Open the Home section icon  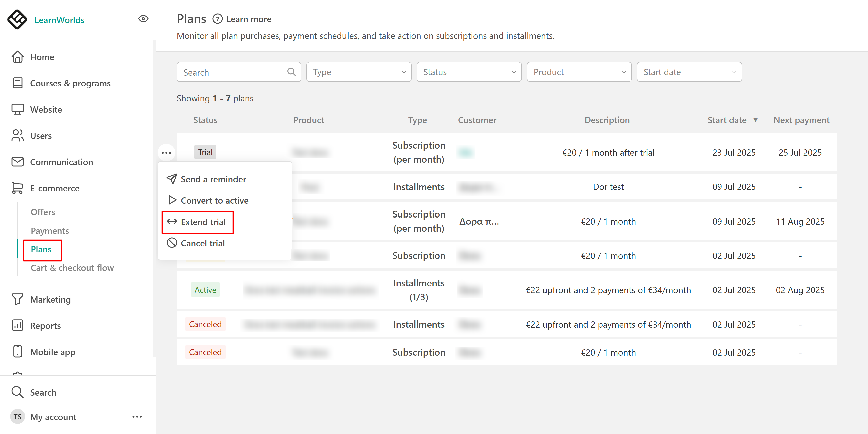click(17, 57)
